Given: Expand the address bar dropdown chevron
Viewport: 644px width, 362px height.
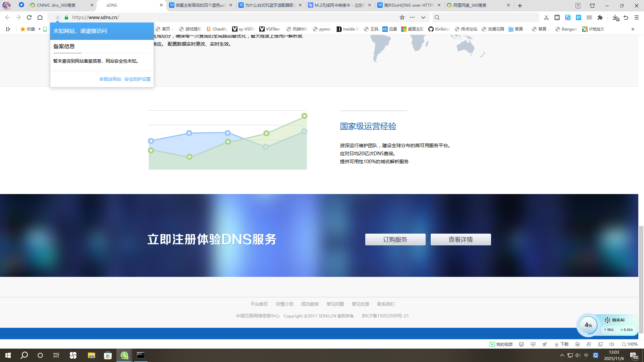Looking at the screenshot, I should click(423, 17).
